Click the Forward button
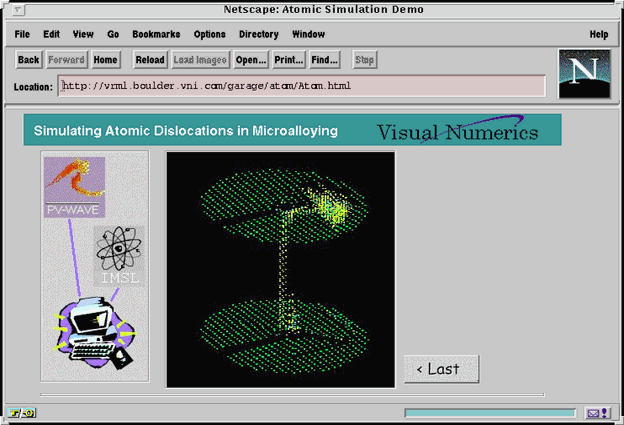This screenshot has height=425, width=624. pos(66,60)
